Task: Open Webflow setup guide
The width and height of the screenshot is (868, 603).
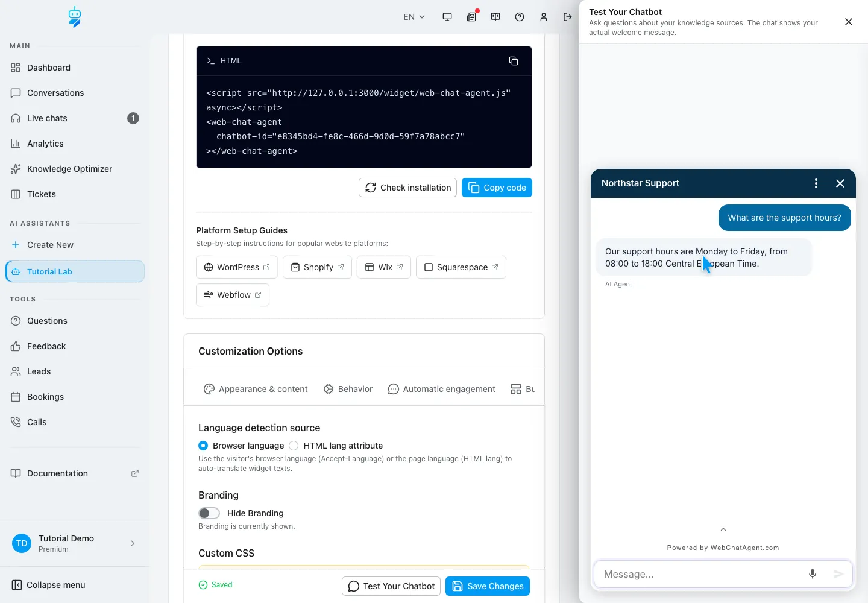Action: click(x=233, y=295)
